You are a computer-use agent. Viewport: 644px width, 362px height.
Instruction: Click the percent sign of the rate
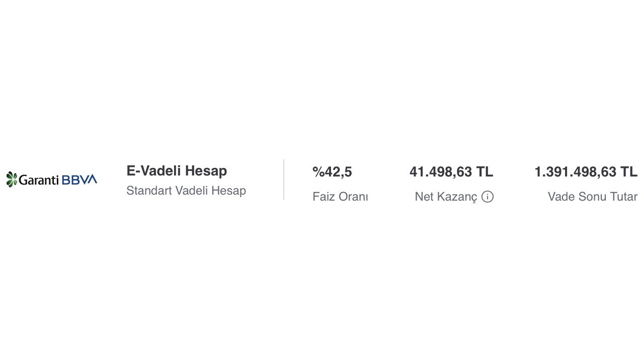[318, 172]
